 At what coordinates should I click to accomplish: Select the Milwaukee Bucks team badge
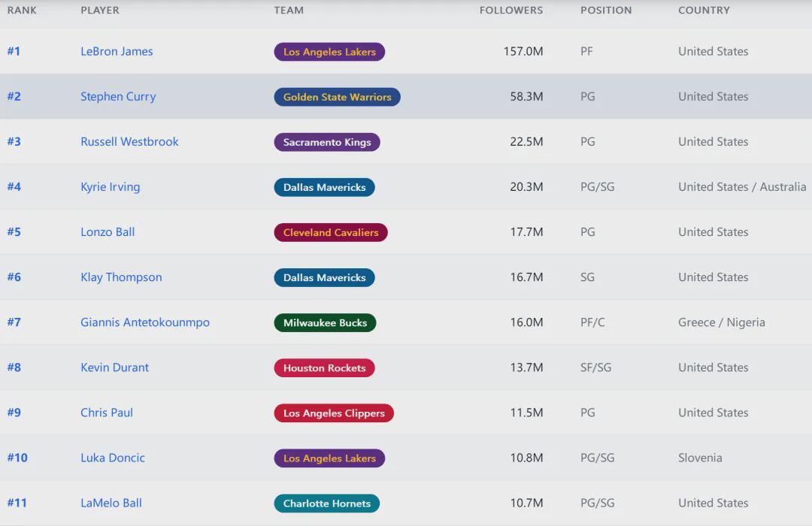tap(325, 323)
